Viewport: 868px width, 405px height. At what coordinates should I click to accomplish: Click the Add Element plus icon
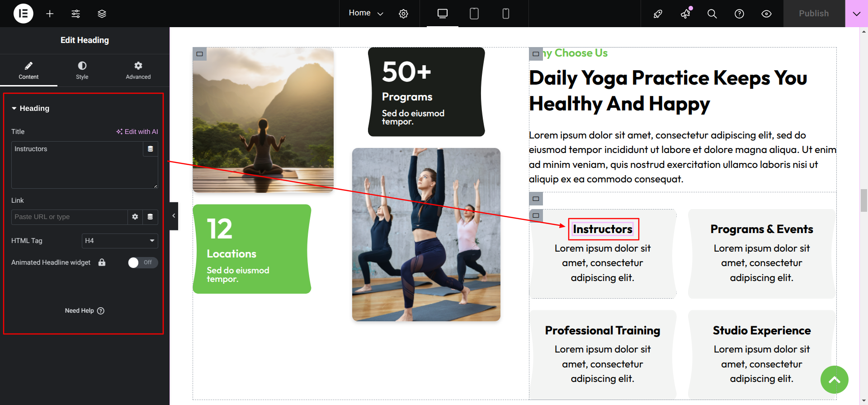coord(50,14)
